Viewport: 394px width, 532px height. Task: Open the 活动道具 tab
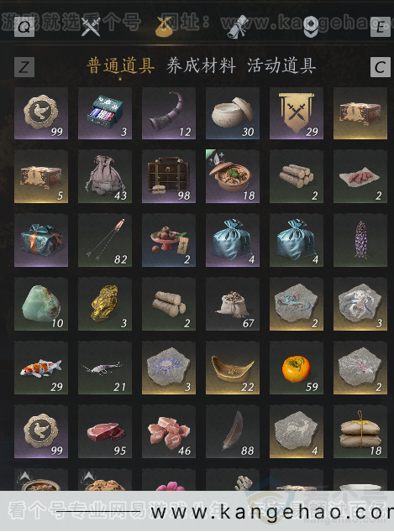tap(281, 65)
